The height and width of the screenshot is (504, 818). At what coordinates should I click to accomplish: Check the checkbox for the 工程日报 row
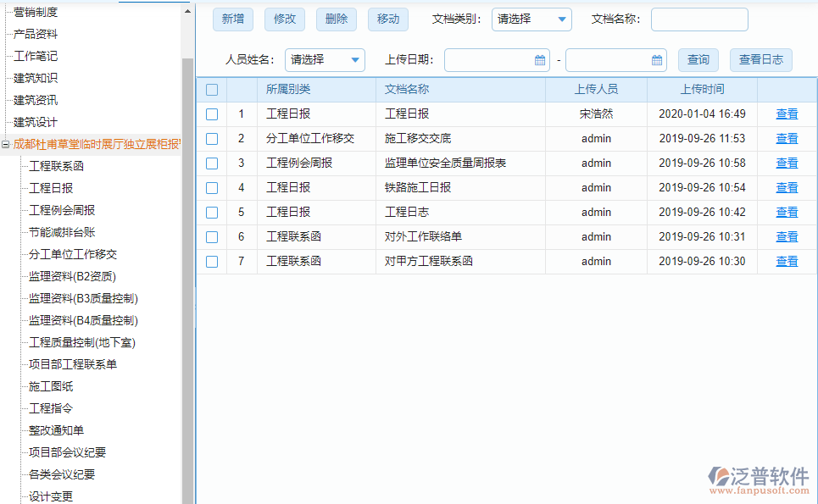[211, 114]
